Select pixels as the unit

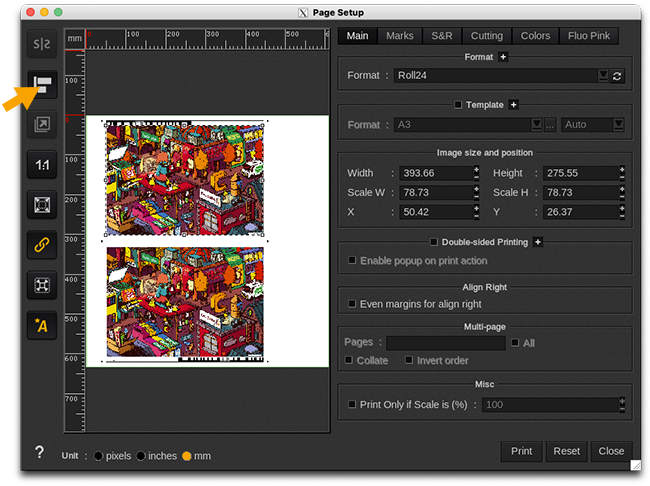99,456
